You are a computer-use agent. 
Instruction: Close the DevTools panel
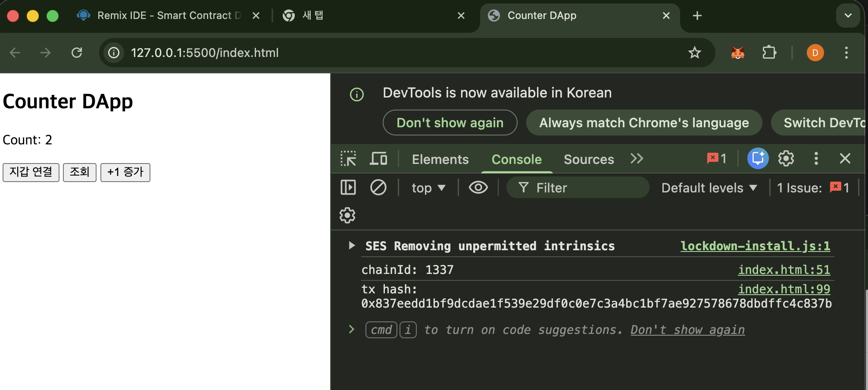click(x=845, y=158)
